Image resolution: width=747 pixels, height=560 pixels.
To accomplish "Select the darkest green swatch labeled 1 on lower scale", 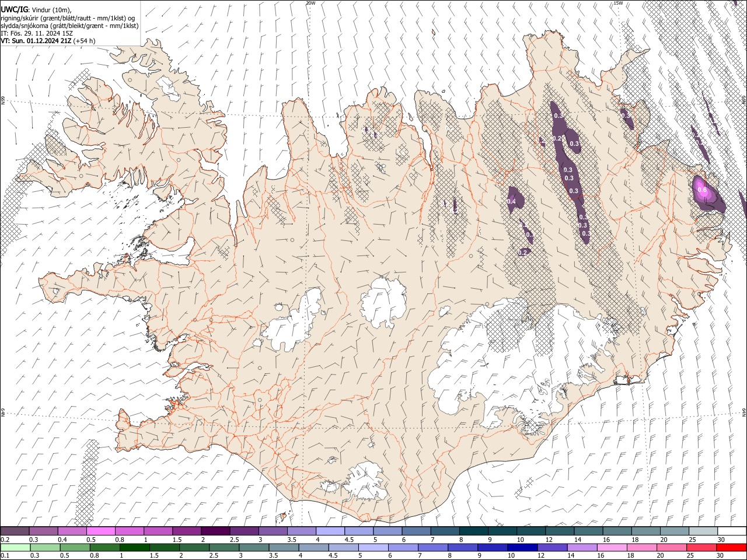I will tap(135, 547).
